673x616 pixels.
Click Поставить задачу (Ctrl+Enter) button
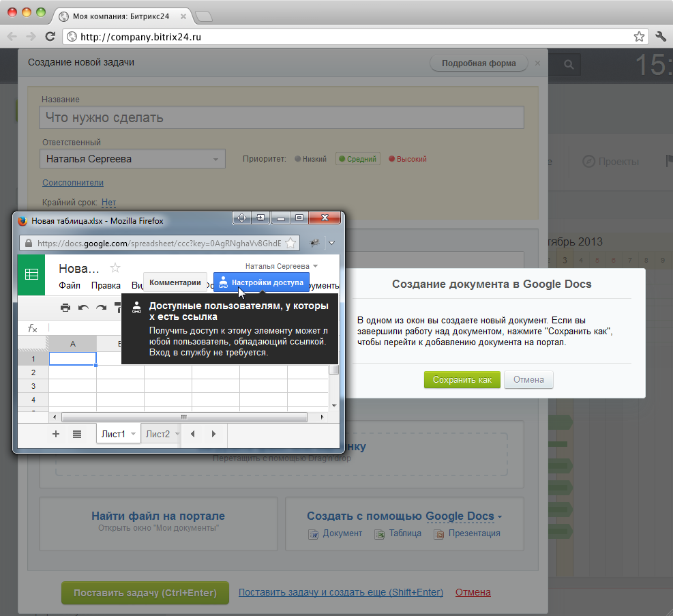point(145,593)
